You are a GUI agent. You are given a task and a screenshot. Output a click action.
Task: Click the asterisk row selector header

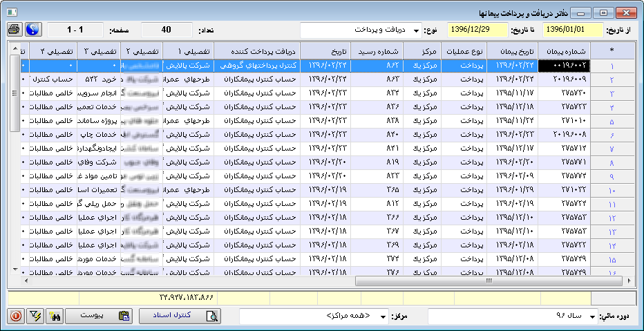[x=611, y=50]
